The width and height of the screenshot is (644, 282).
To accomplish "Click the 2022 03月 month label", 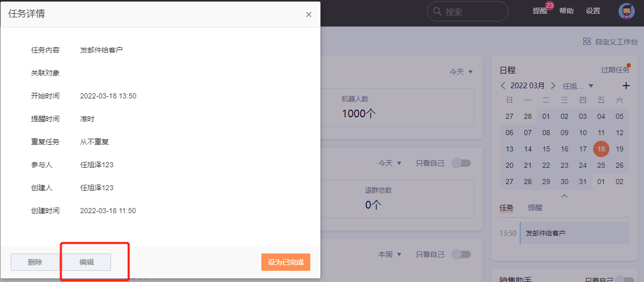I will (528, 86).
